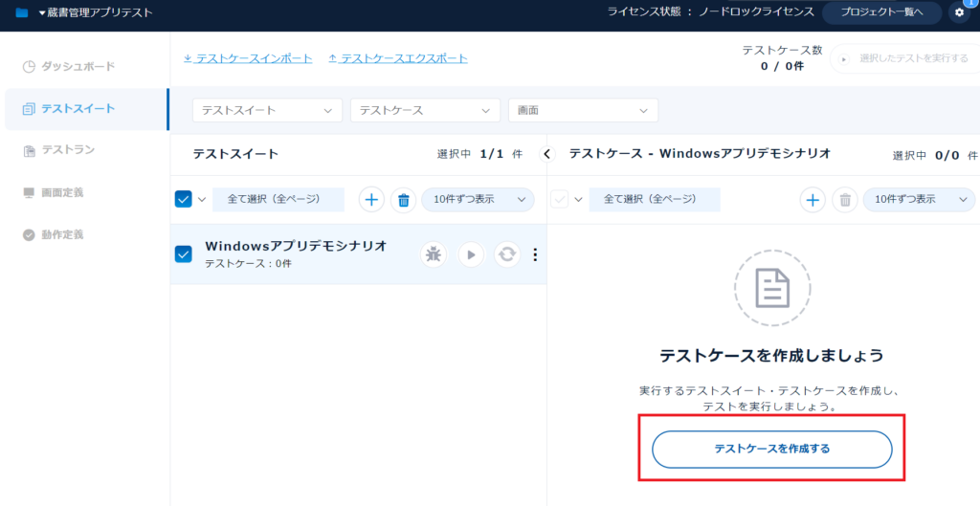Collapse the test suite panel with left chevron
Image resolution: width=980 pixels, height=506 pixels.
(x=547, y=154)
